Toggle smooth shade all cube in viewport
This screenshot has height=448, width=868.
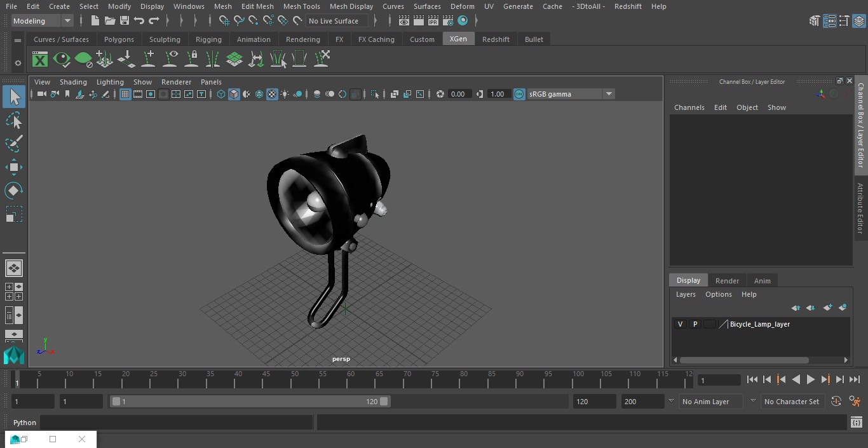[x=234, y=94]
